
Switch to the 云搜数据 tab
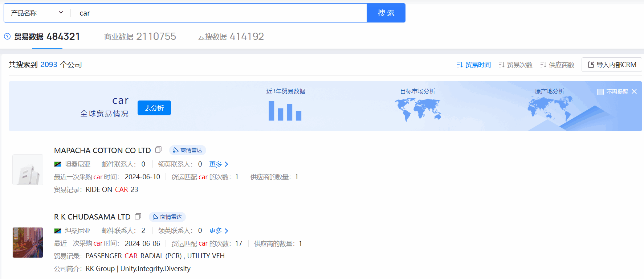click(231, 37)
